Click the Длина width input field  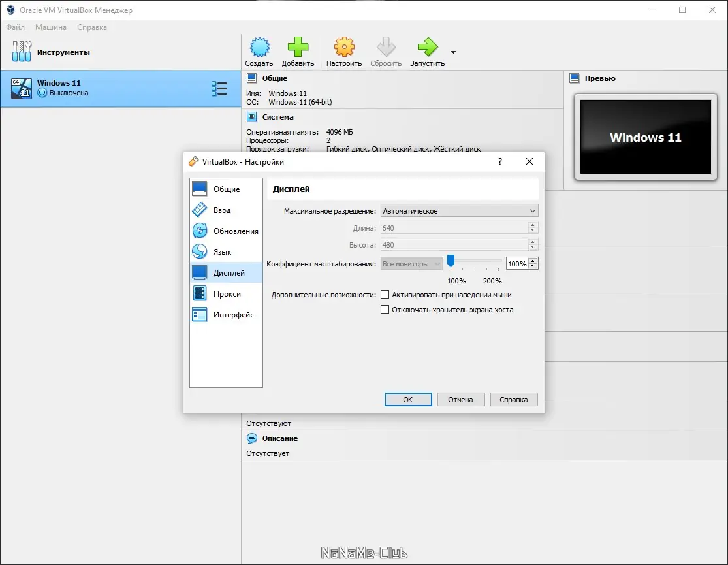[454, 228]
